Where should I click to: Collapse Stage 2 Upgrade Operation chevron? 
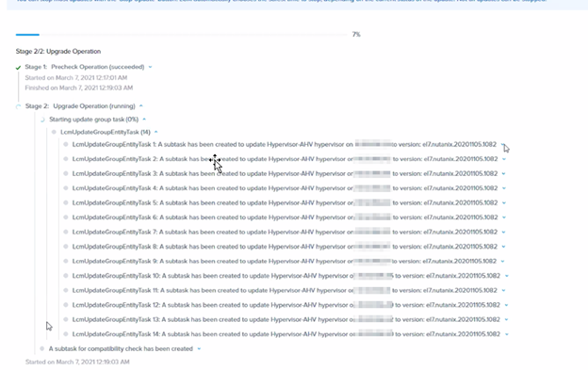point(141,106)
